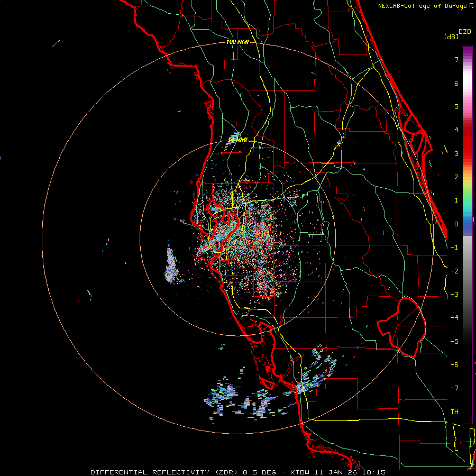Click the "[dB]" unit label
476x476 pixels.
(x=451, y=36)
